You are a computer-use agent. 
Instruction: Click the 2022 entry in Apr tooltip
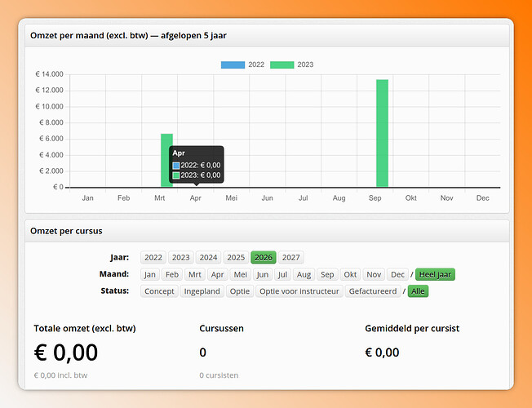tap(197, 166)
